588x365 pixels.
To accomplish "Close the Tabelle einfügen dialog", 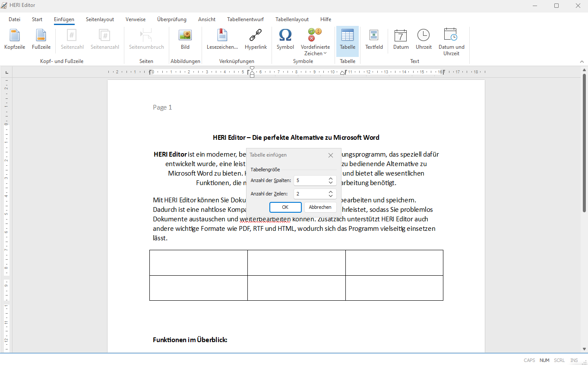I will tap(331, 155).
